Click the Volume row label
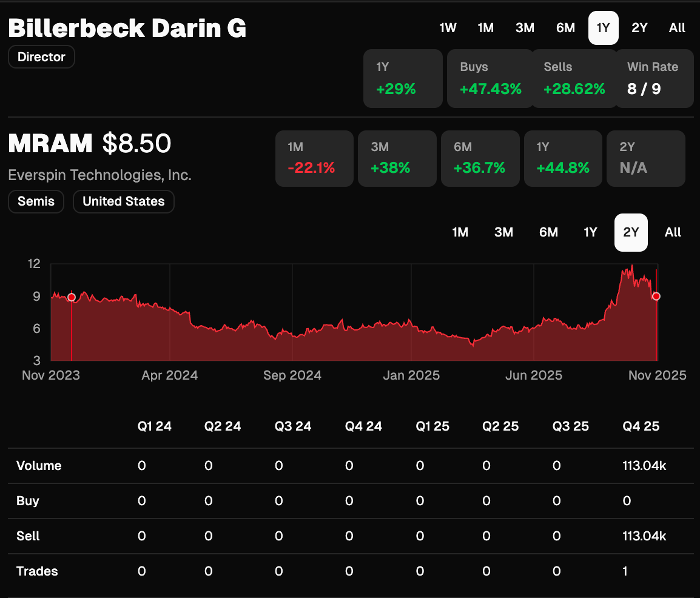Viewport: 700px width, 598px height. [x=39, y=466]
